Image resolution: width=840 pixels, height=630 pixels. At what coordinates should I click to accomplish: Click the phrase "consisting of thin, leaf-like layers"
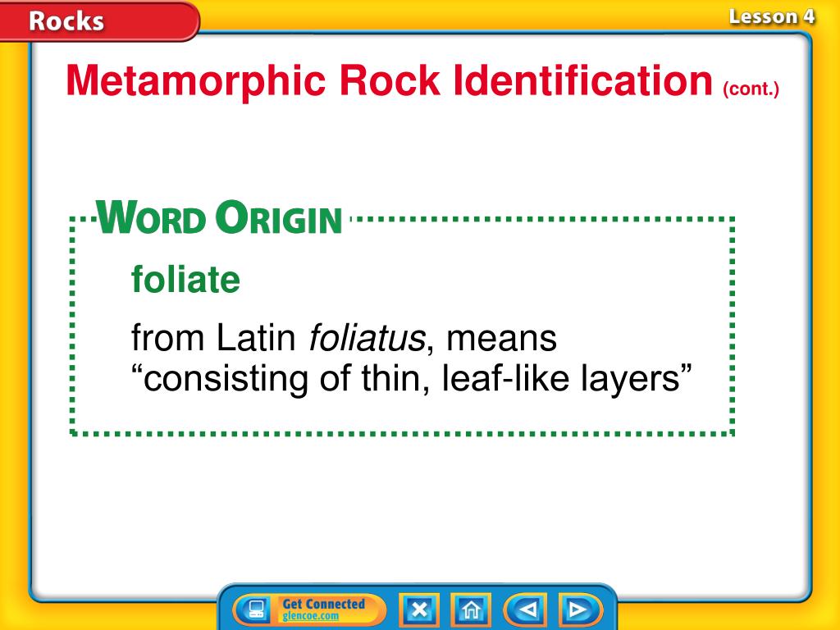(x=412, y=378)
